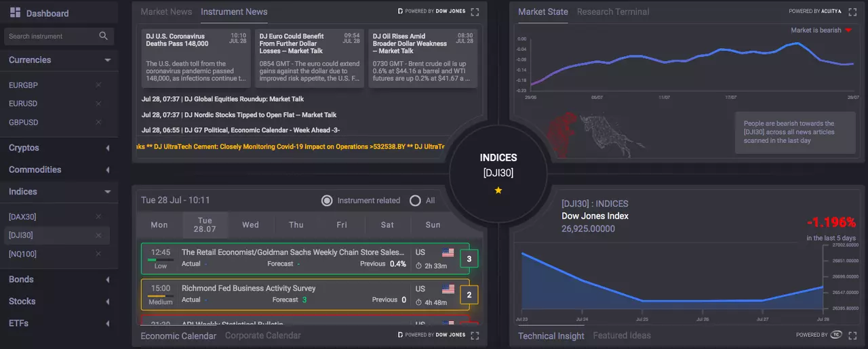This screenshot has width=868, height=349.
Task: Select the Market State tab
Action: pyautogui.click(x=543, y=12)
